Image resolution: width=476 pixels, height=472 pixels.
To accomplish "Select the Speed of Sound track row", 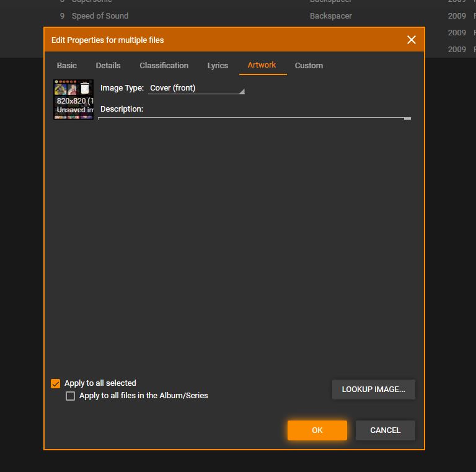I will tap(100, 16).
